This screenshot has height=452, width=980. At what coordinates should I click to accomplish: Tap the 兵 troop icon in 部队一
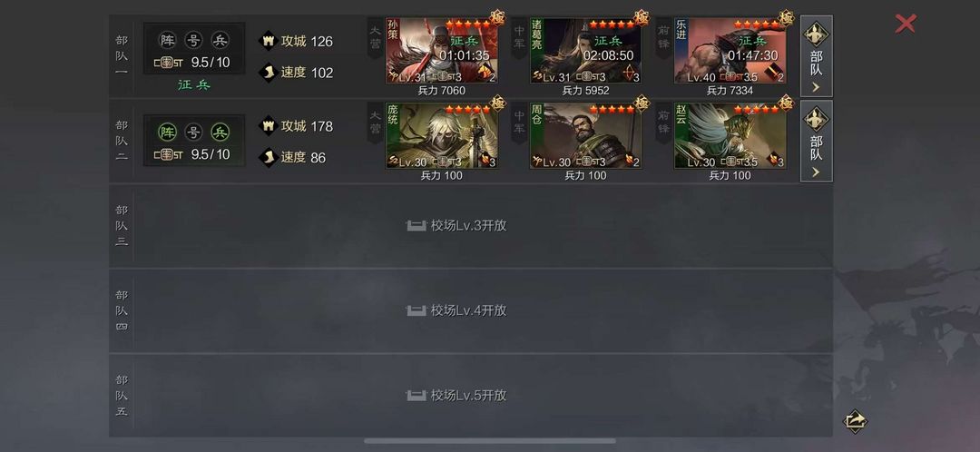point(220,41)
